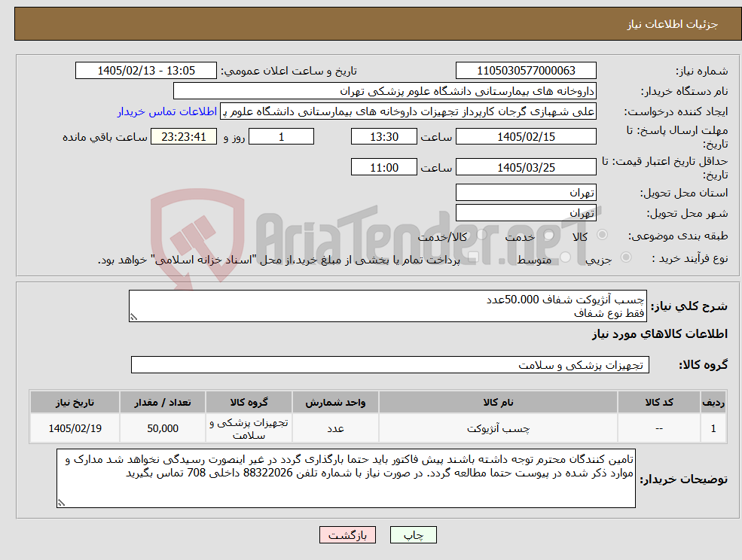Click the delivery province field تهران
Screen dimensions: 742x560
[x=526, y=193]
